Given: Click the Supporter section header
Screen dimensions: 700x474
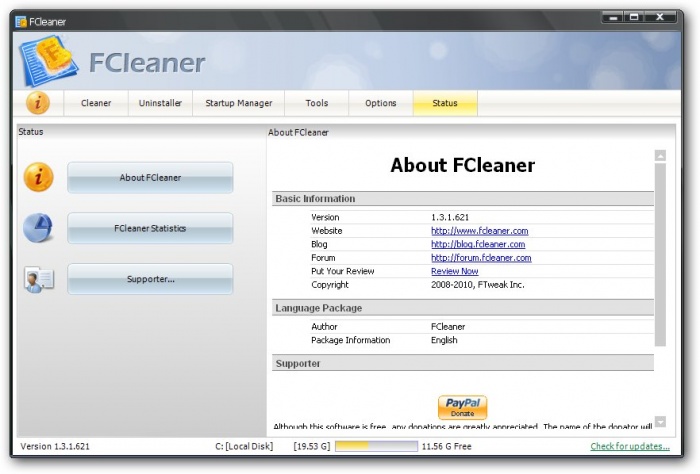Looking at the screenshot, I should coord(463,363).
